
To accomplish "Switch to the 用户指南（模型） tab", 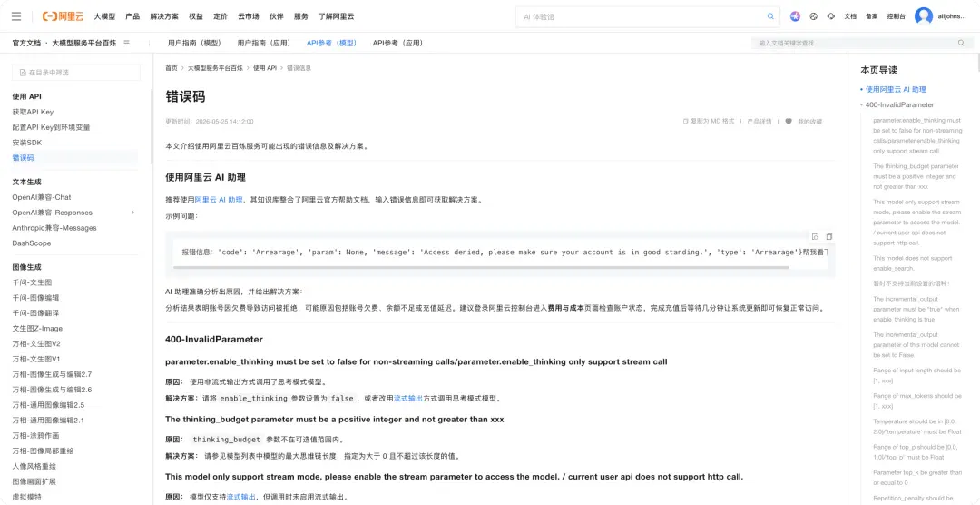I will pos(195,44).
